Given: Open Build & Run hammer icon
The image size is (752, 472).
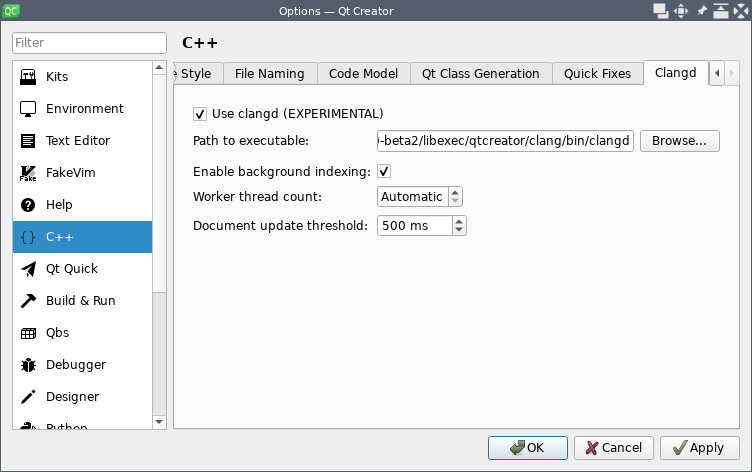Looking at the screenshot, I should coord(28,301).
